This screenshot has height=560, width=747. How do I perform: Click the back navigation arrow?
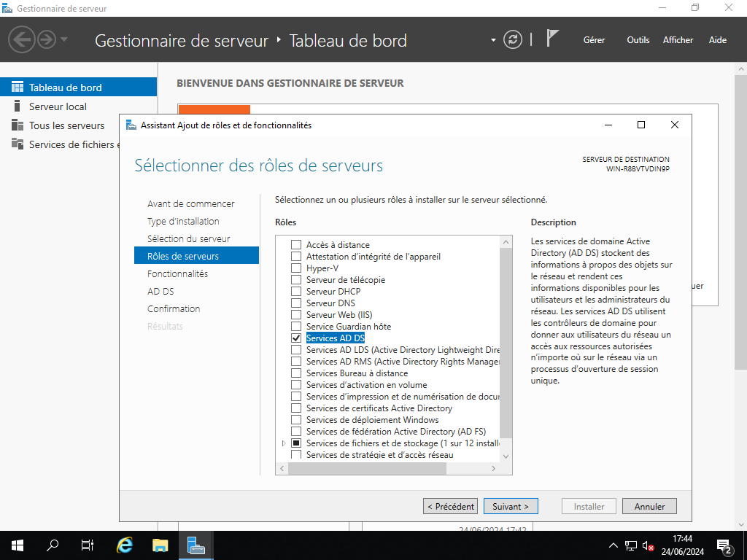click(22, 39)
